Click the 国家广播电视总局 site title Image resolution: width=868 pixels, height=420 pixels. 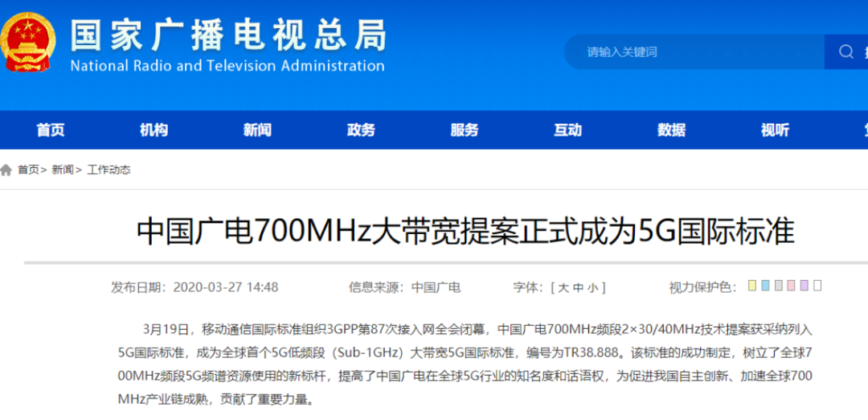[x=227, y=35]
